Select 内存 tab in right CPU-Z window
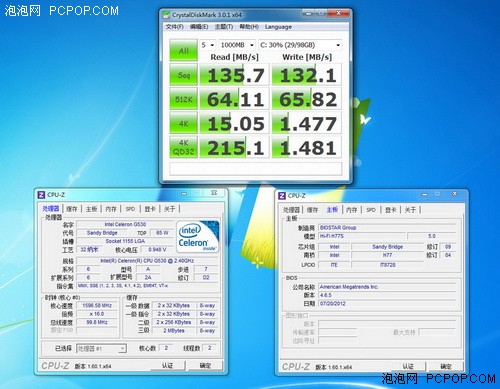Image resolution: width=500 pixels, height=389 pixels. pyautogui.click(x=352, y=210)
